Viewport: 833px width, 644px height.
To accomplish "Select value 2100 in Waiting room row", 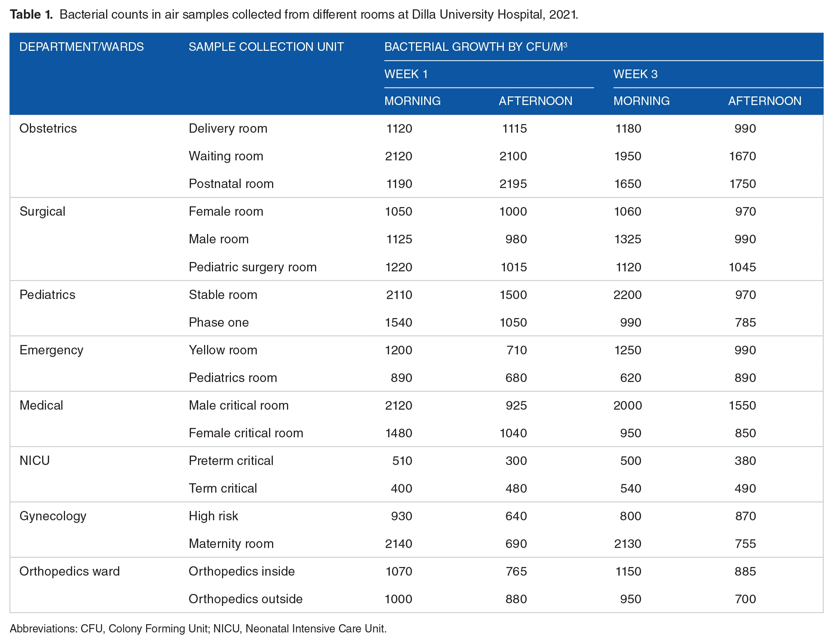I will 513,157.
